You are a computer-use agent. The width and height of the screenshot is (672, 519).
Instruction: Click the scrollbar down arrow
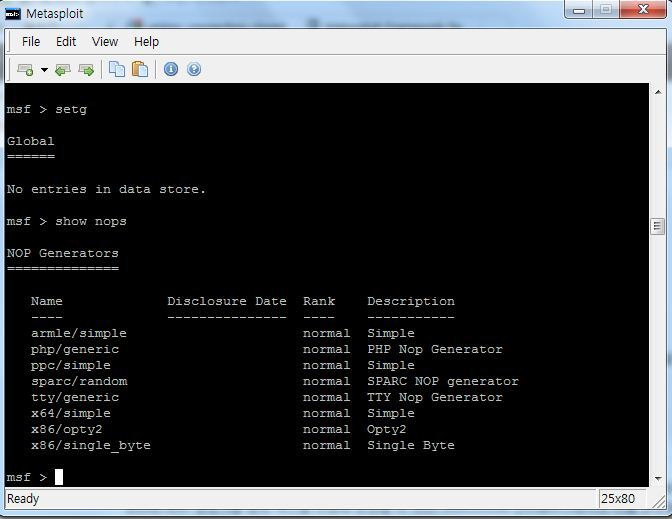click(658, 478)
